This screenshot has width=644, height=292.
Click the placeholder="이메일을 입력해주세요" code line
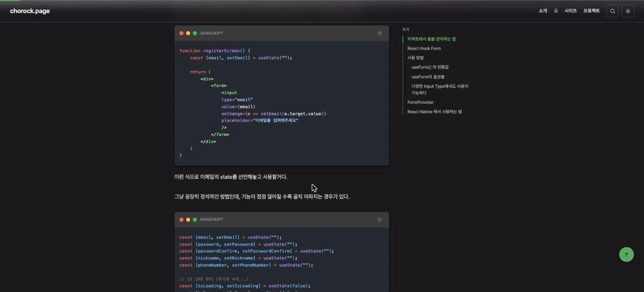[x=260, y=121]
